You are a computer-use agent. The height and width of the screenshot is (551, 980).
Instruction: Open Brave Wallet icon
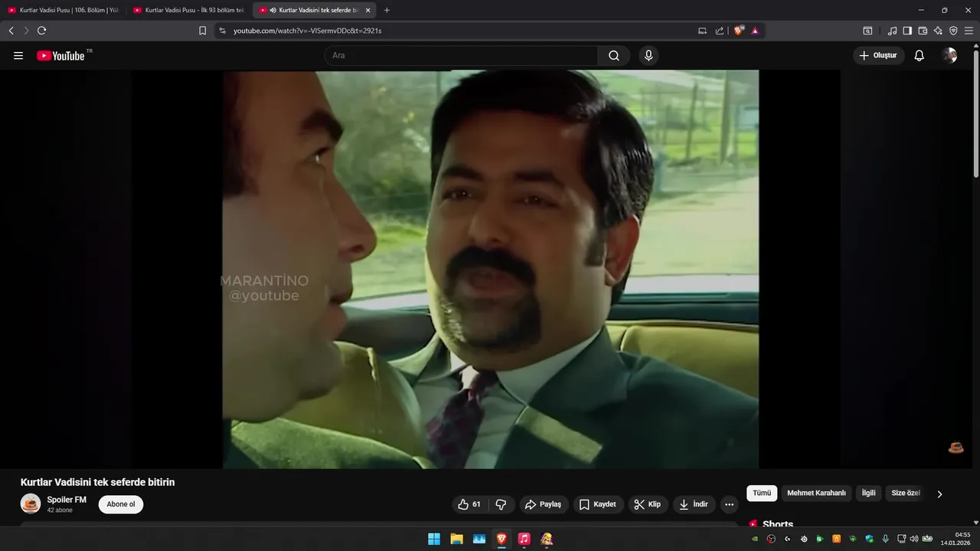(x=923, y=31)
